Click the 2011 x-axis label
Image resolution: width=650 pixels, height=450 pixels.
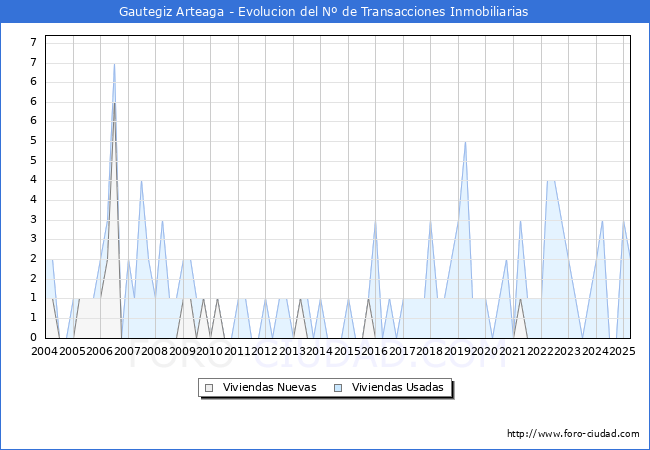pyautogui.click(x=237, y=351)
